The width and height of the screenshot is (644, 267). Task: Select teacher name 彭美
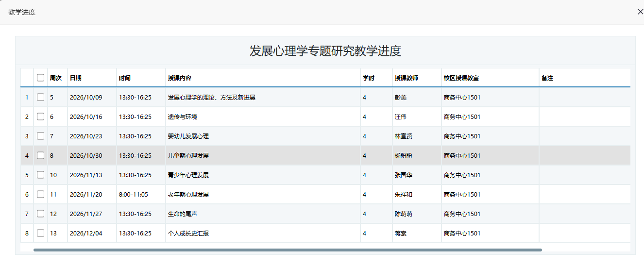(401, 98)
